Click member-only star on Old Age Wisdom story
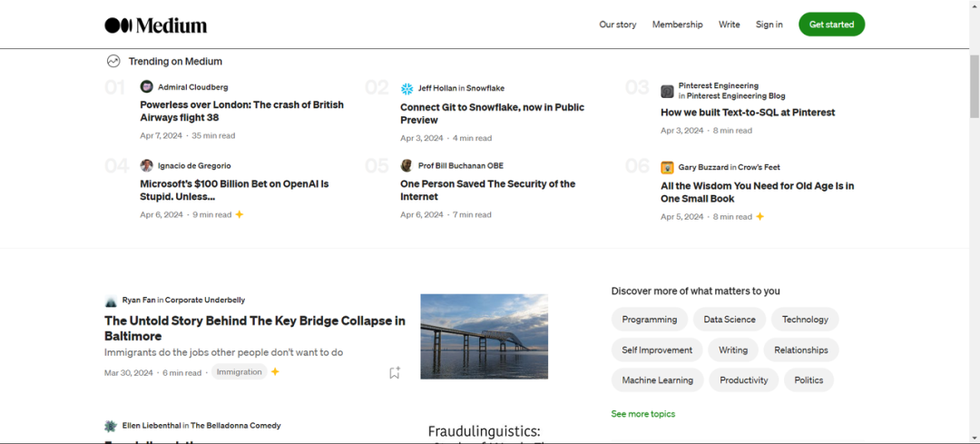 760,216
